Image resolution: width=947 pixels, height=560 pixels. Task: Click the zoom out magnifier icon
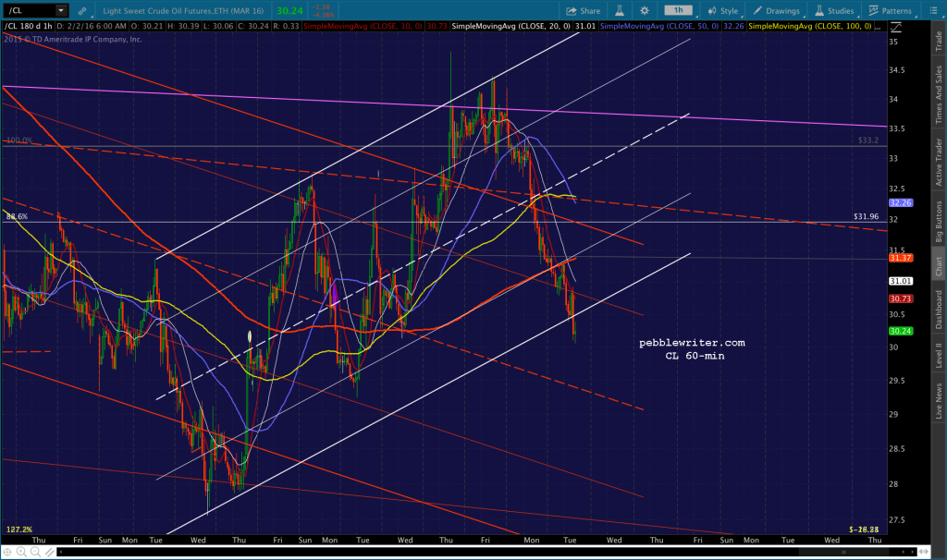point(35,552)
